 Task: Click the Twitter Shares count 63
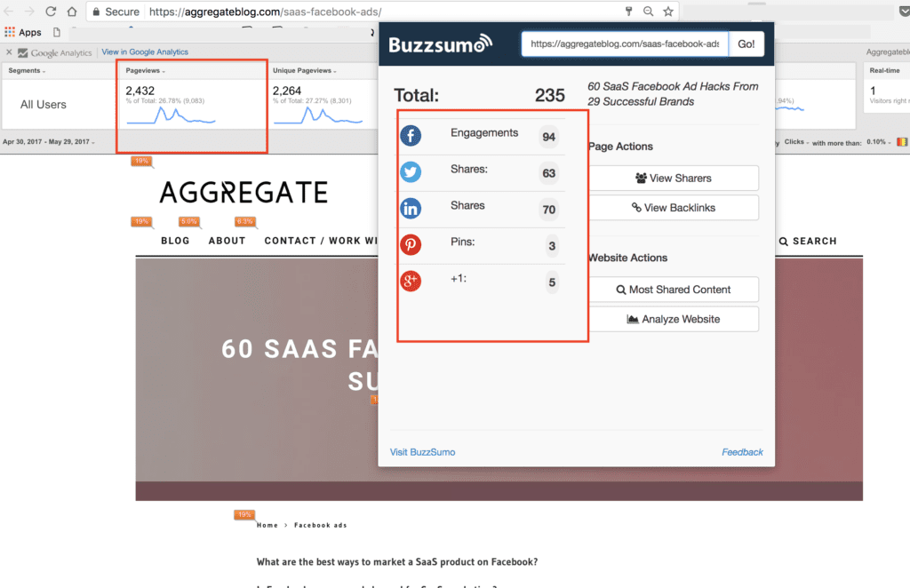click(548, 173)
